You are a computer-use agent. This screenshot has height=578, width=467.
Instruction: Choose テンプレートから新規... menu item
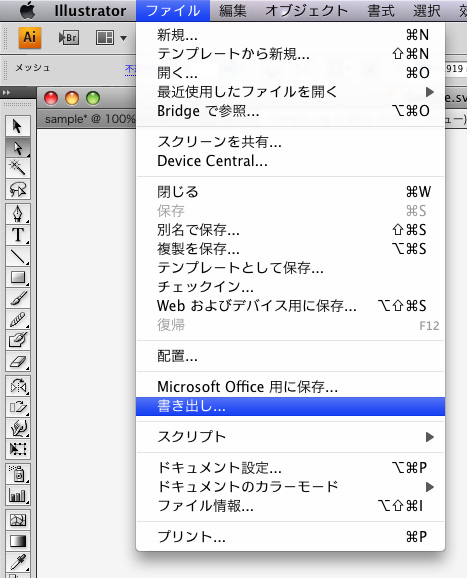[290, 54]
